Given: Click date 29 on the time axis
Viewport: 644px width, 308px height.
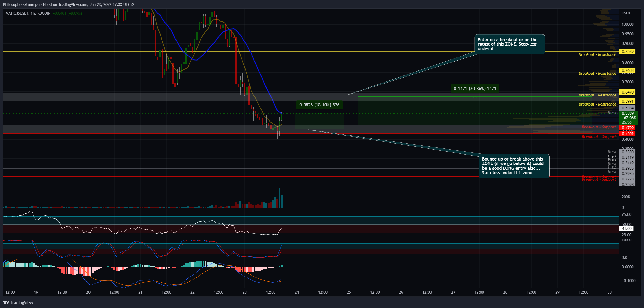Looking at the screenshot, I should click(x=557, y=292).
